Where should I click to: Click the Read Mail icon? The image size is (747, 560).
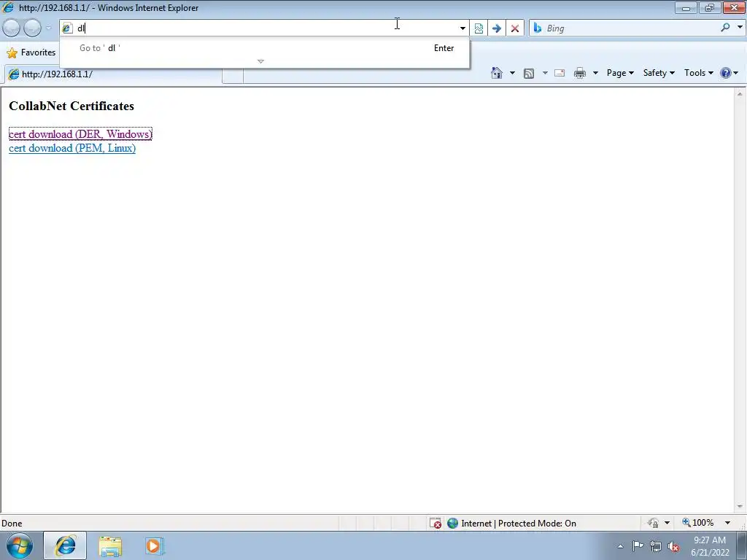[x=560, y=74]
